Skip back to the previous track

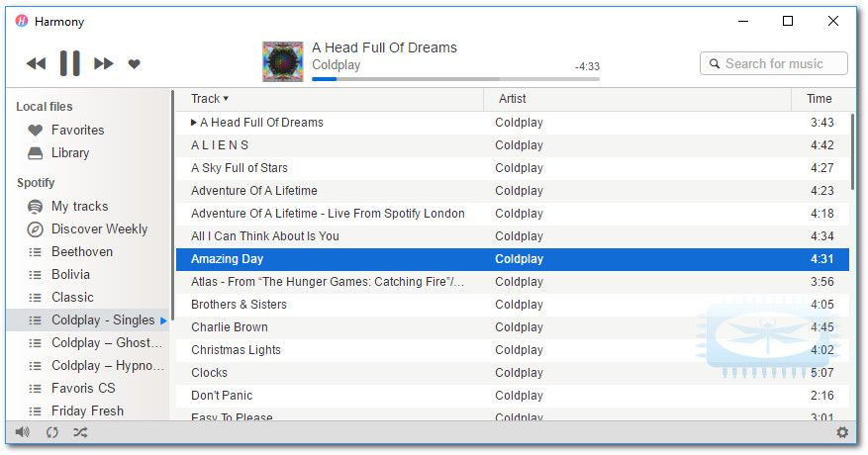(x=36, y=63)
